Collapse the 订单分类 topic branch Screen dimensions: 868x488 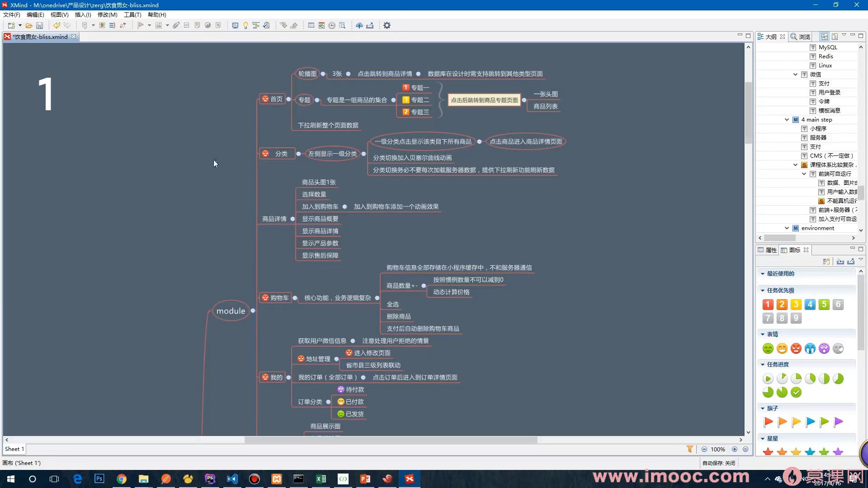(328, 402)
